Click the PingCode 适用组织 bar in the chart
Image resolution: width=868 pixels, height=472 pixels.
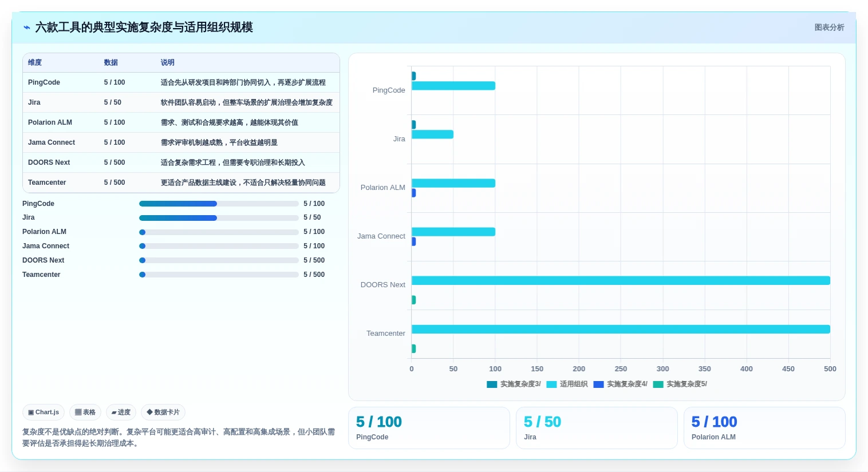tap(453, 86)
